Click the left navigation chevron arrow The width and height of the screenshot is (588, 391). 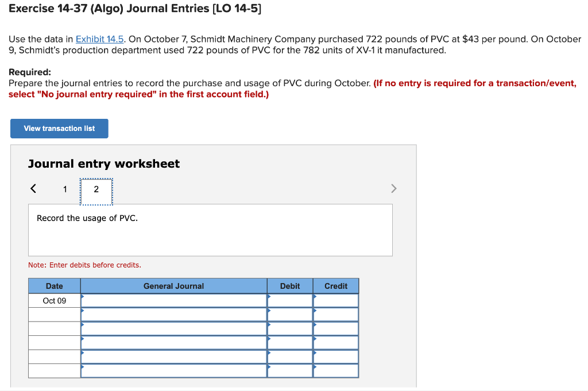[33, 188]
